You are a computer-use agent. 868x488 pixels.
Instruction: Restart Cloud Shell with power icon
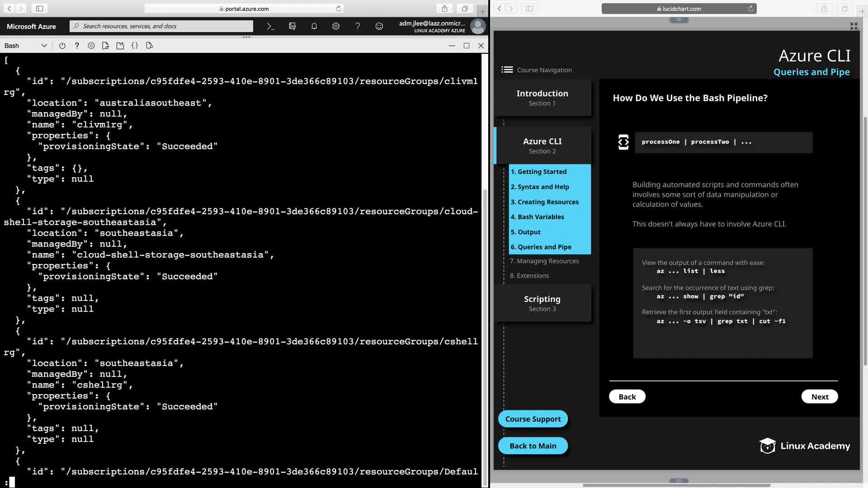coord(62,46)
